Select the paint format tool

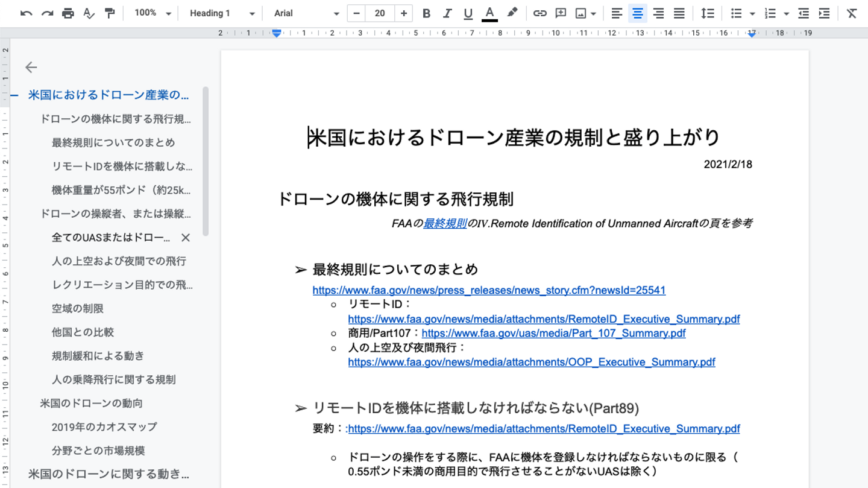pyautogui.click(x=110, y=13)
